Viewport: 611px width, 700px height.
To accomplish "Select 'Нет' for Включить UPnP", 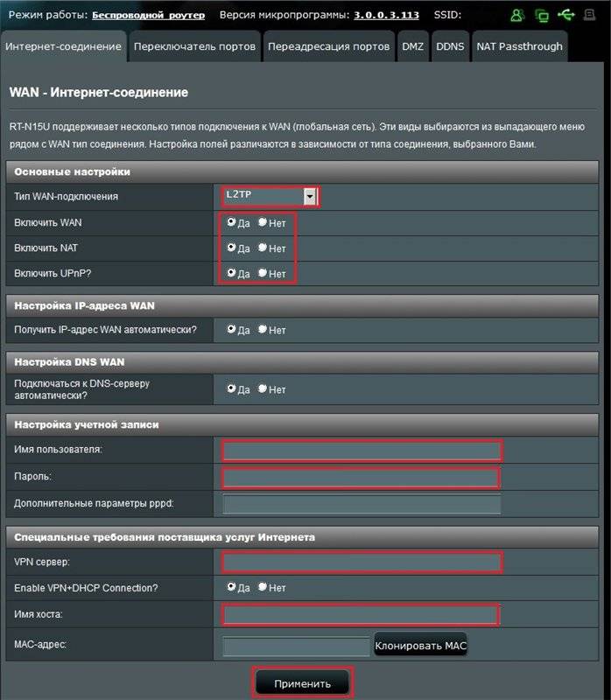I will 263,274.
